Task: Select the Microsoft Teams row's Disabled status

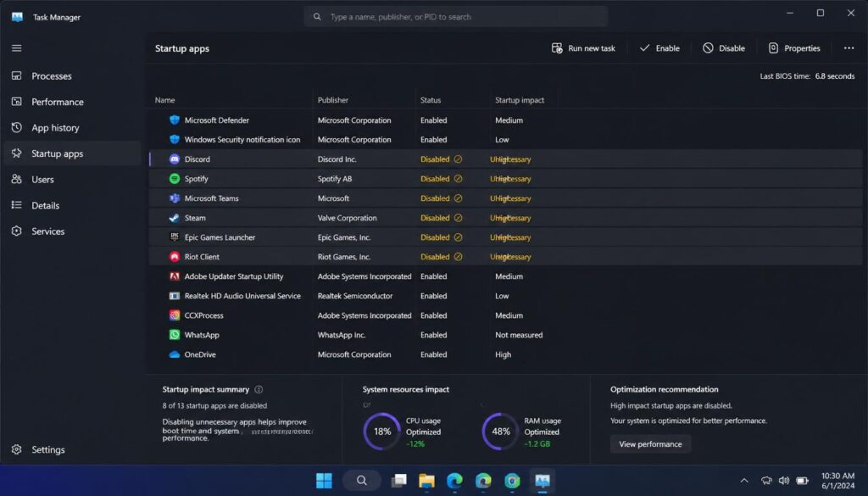Action: coord(435,198)
